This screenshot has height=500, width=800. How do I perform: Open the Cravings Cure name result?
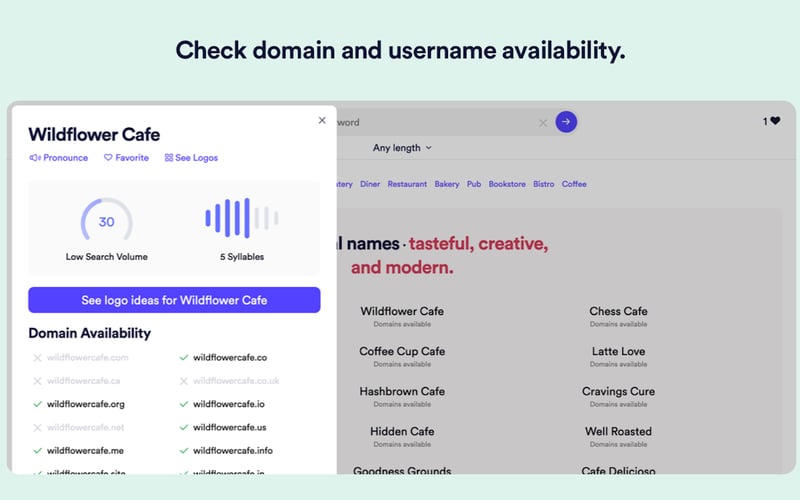click(618, 391)
